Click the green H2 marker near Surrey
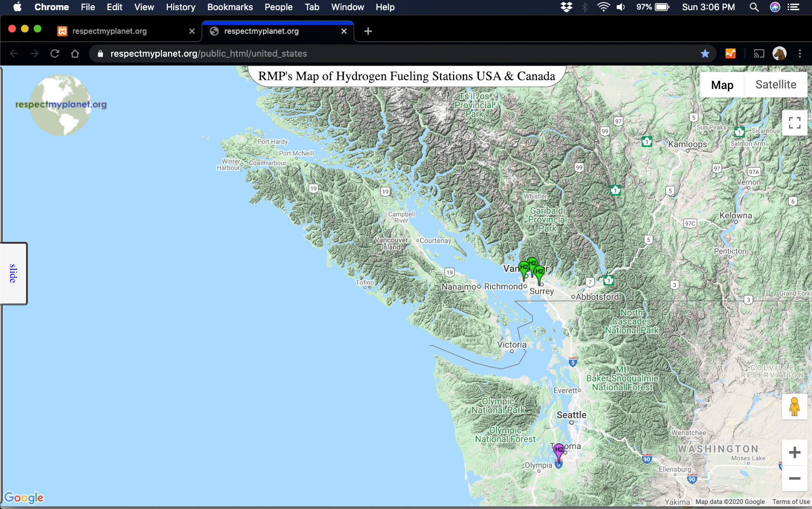This screenshot has width=812, height=509. 539,272
